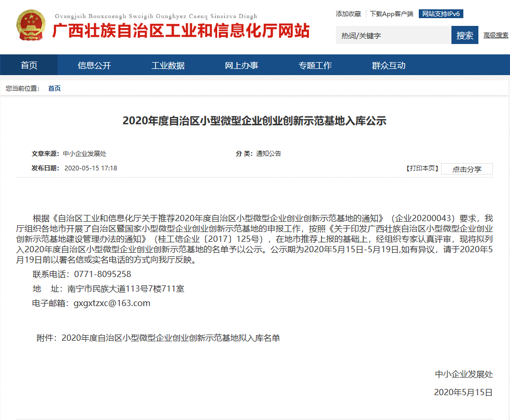Open the 下载App客户端 link

(x=391, y=14)
